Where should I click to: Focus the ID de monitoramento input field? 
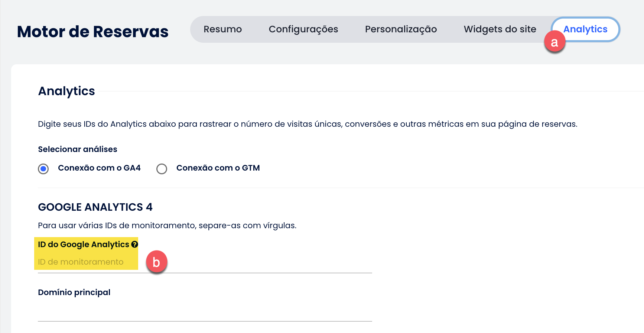coord(205,262)
